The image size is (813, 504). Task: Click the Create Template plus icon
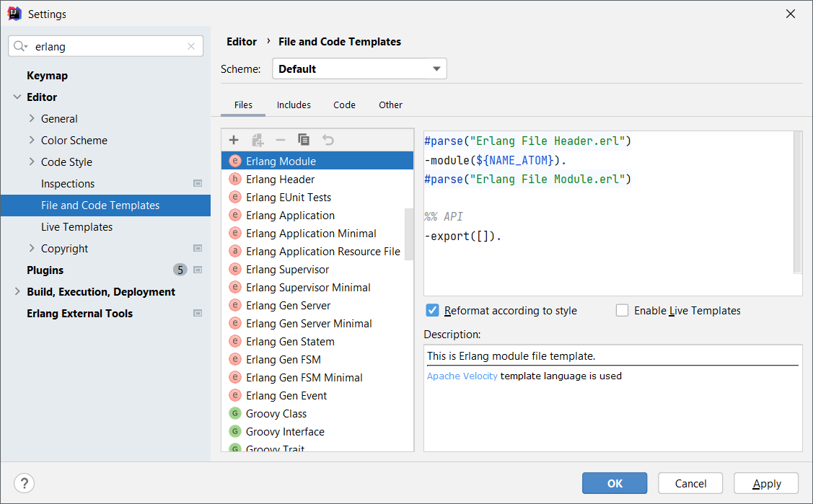click(x=234, y=140)
